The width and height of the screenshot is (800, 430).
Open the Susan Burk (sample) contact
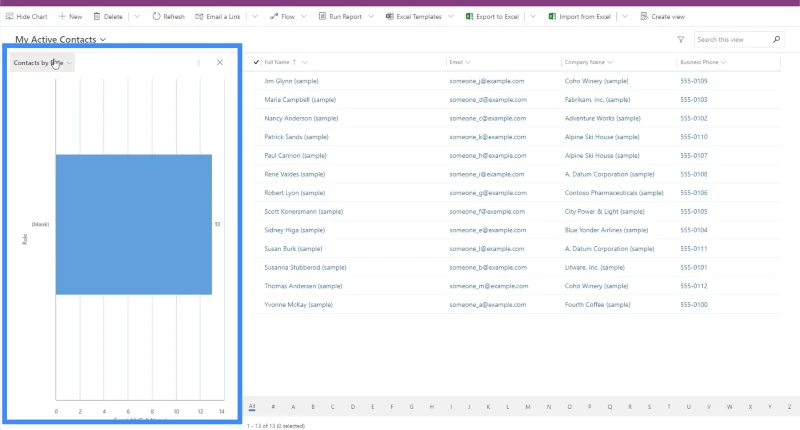(x=293, y=248)
